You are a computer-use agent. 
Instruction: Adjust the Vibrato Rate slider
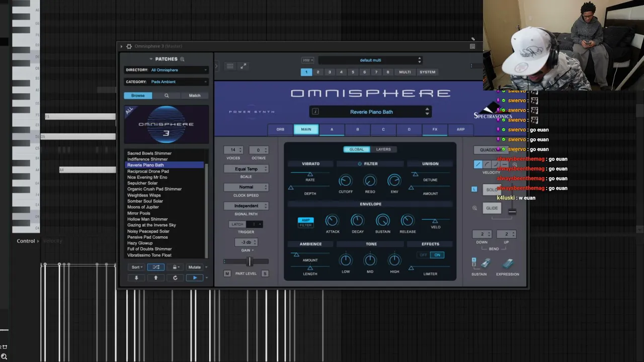pyautogui.click(x=310, y=174)
